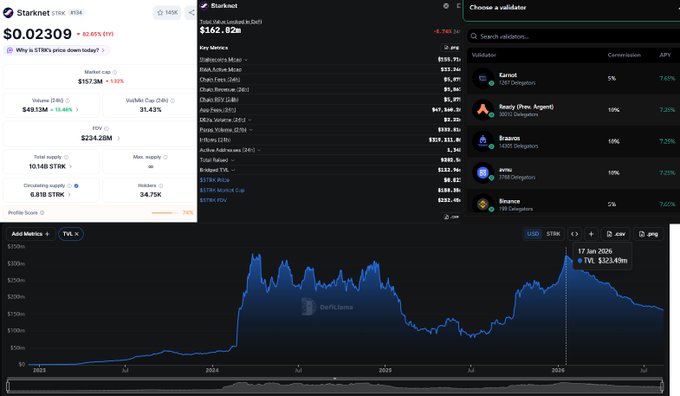Open the Volume (24h) info icon

pyautogui.click(x=67, y=101)
